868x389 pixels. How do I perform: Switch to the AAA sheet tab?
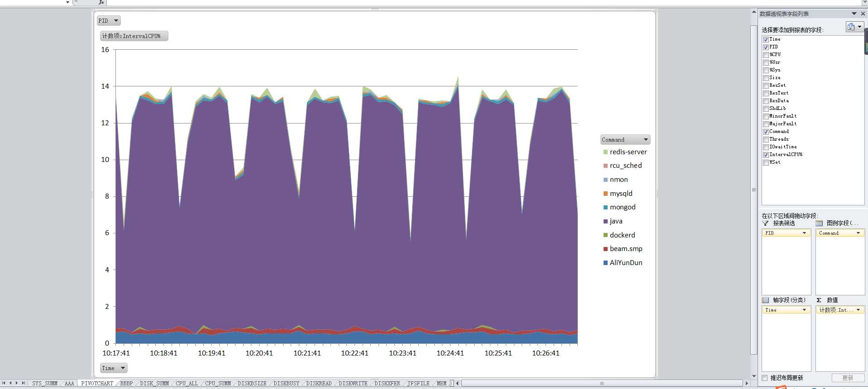point(69,384)
